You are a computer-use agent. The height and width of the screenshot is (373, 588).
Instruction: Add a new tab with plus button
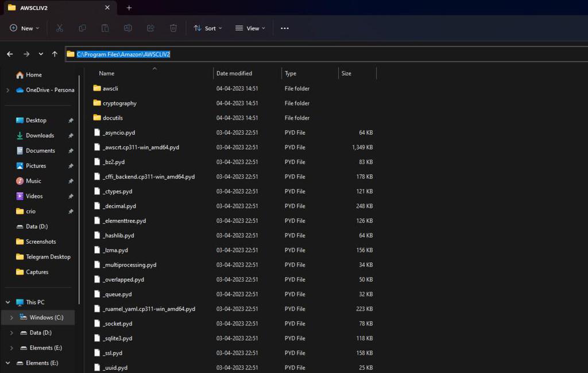(129, 8)
